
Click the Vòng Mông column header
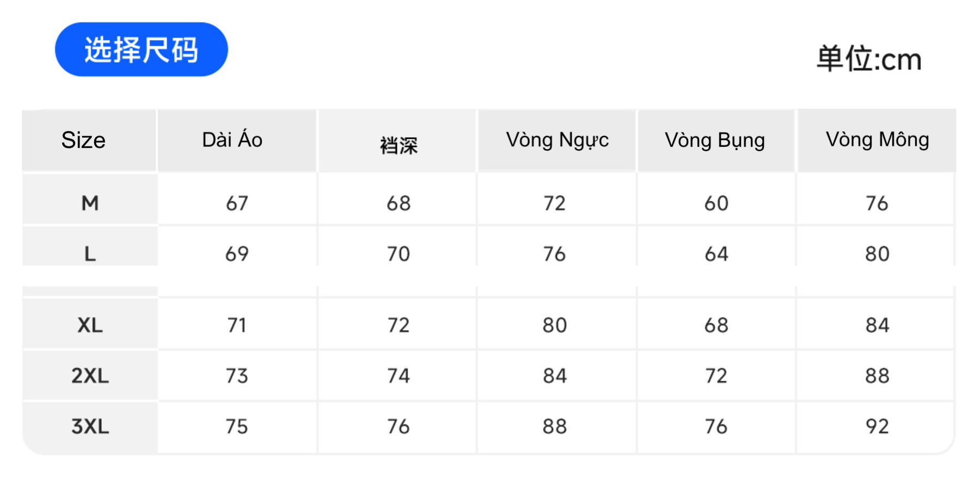coord(877,140)
